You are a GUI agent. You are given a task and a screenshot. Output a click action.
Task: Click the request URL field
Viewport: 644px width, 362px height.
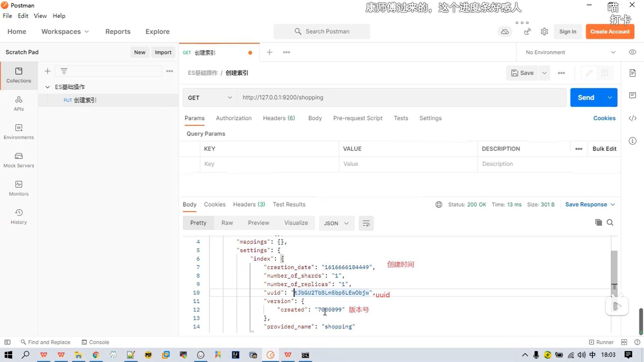click(401, 98)
